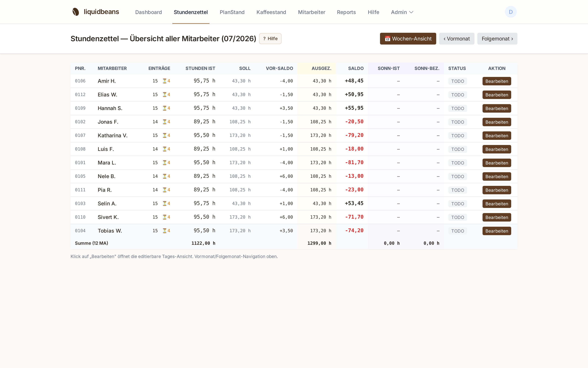Click Bearbeiten for Katharina V.
588x368 pixels.
pos(497,136)
